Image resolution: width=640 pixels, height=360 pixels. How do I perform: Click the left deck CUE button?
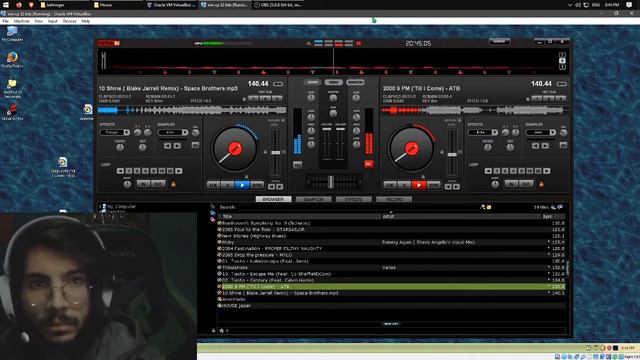click(213, 185)
